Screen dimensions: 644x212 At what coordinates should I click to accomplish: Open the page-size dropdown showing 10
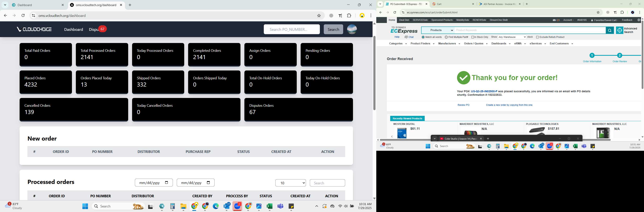[290, 183]
